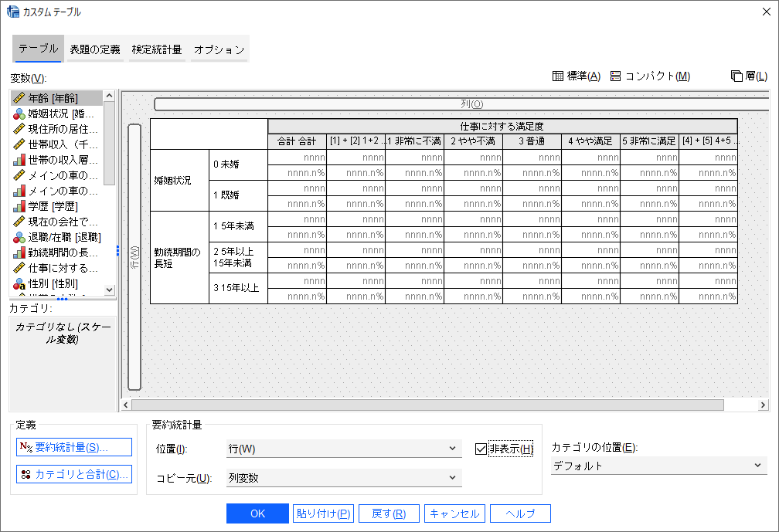Click the 要約統計量 button
This screenshot has width=779, height=532.
(x=74, y=447)
